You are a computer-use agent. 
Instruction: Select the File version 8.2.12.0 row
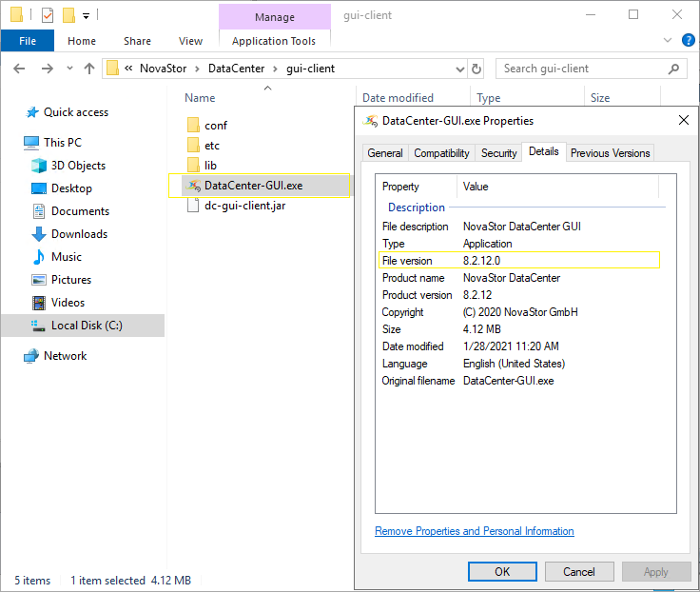tap(519, 261)
